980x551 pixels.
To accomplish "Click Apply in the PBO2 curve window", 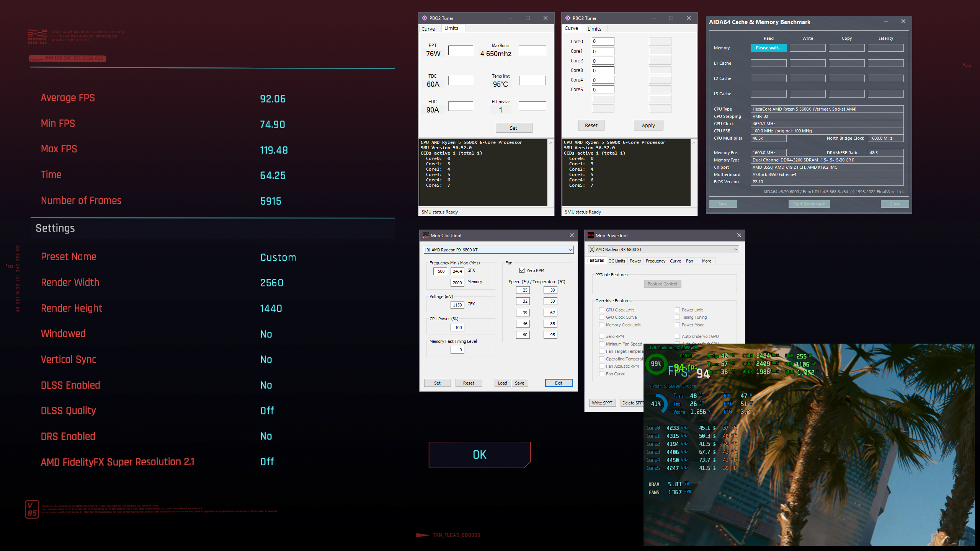I will [x=648, y=125].
